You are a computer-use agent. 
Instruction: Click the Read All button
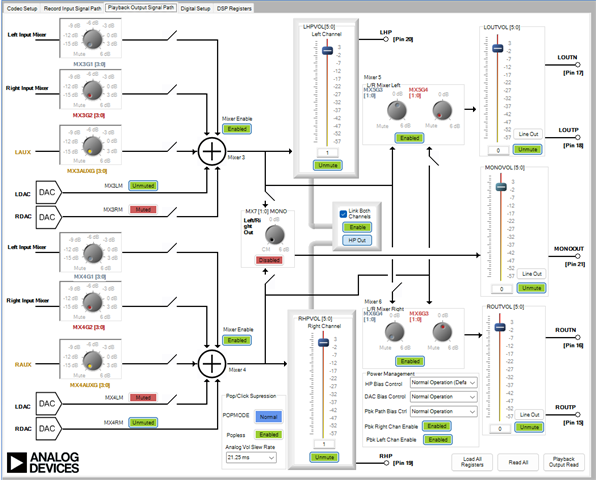point(518,462)
